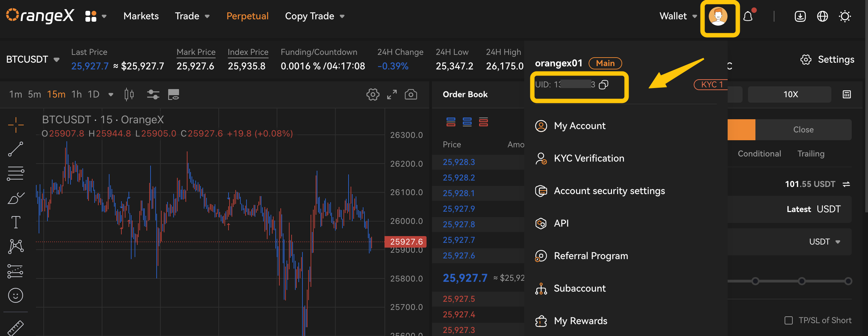Expand the chart to fullscreen
This screenshot has width=868, height=336.
point(392,94)
